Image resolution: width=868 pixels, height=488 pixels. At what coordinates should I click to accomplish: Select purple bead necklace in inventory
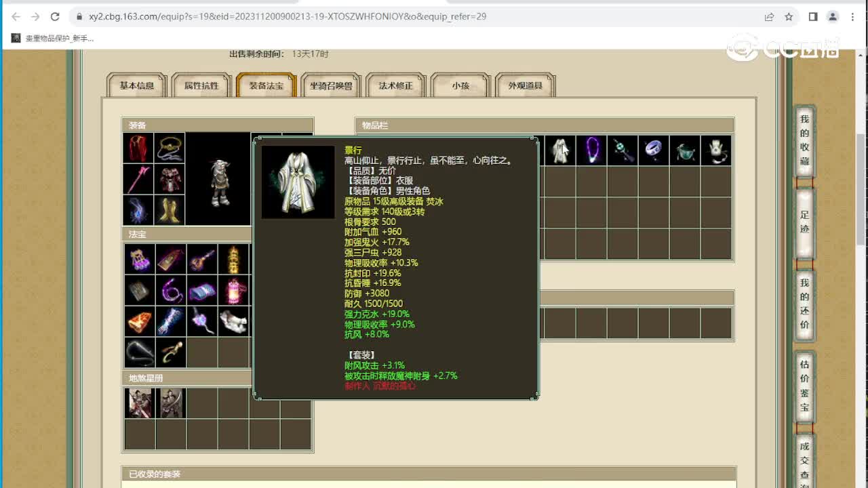pos(591,150)
